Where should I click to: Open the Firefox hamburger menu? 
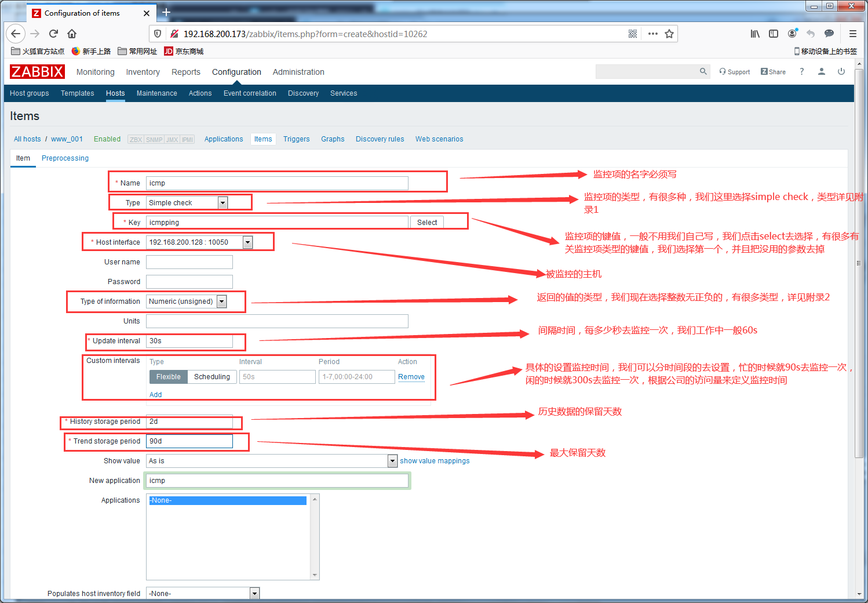point(853,34)
